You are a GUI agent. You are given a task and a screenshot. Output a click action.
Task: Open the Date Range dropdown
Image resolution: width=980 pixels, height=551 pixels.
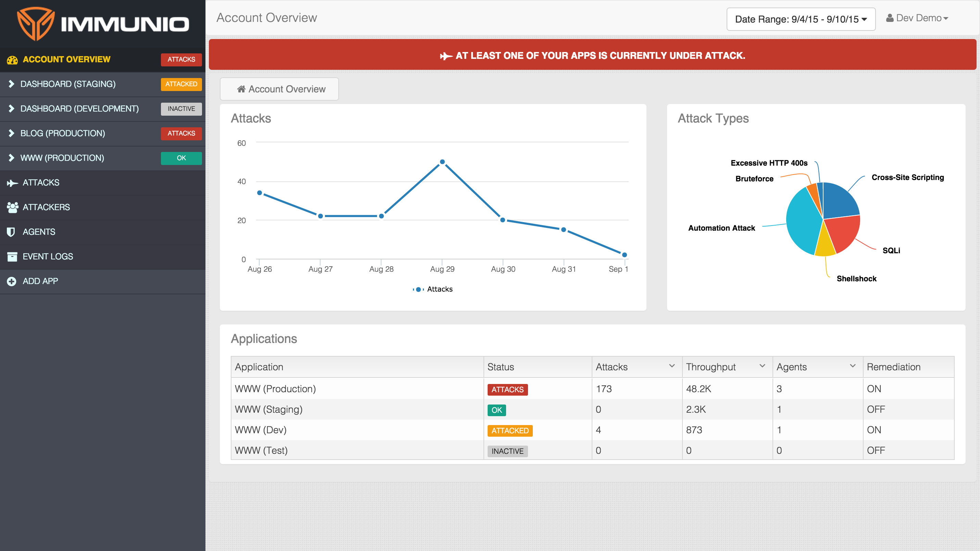tap(801, 19)
